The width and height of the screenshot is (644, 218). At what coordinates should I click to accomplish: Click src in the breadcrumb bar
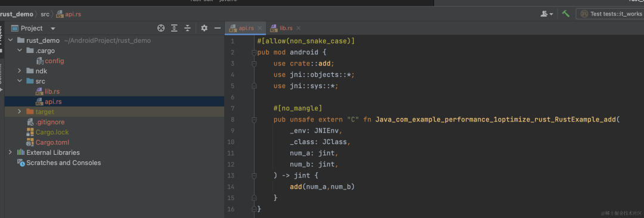45,14
